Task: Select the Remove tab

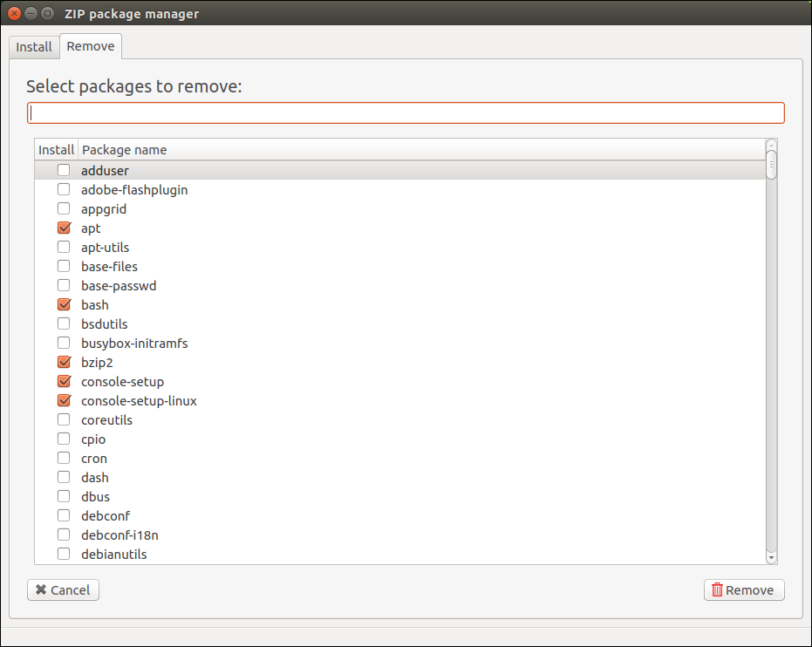Action: click(x=91, y=46)
